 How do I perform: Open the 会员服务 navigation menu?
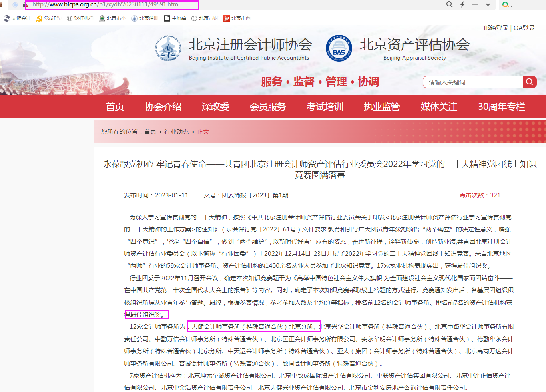pyautogui.click(x=268, y=107)
